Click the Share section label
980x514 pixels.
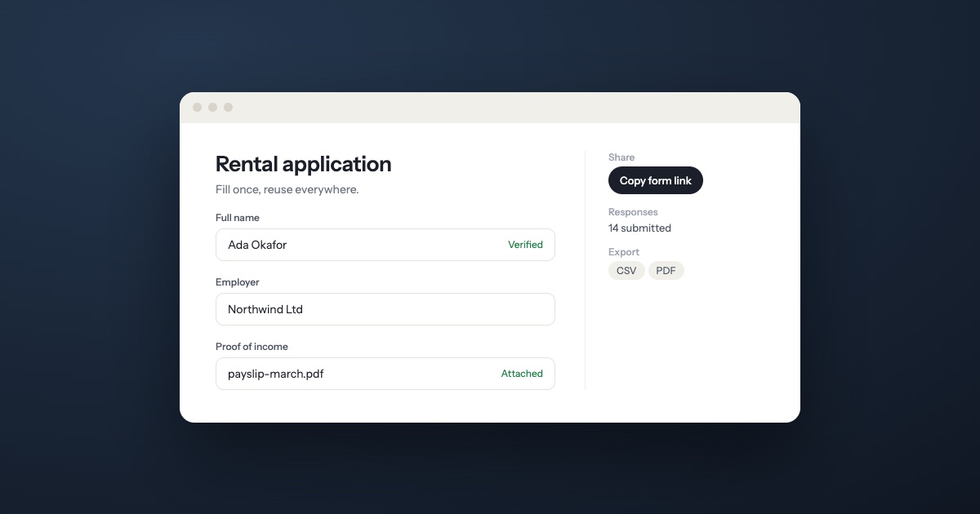pyautogui.click(x=621, y=157)
